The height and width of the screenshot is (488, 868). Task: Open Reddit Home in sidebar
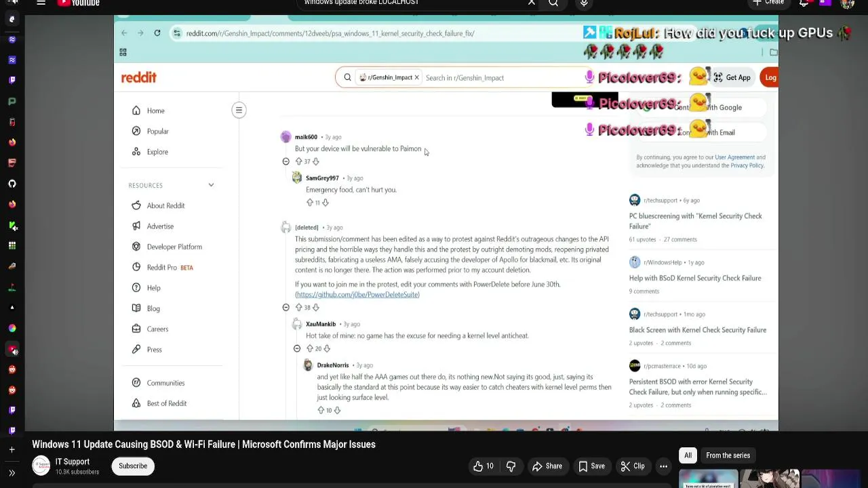pyautogui.click(x=155, y=110)
